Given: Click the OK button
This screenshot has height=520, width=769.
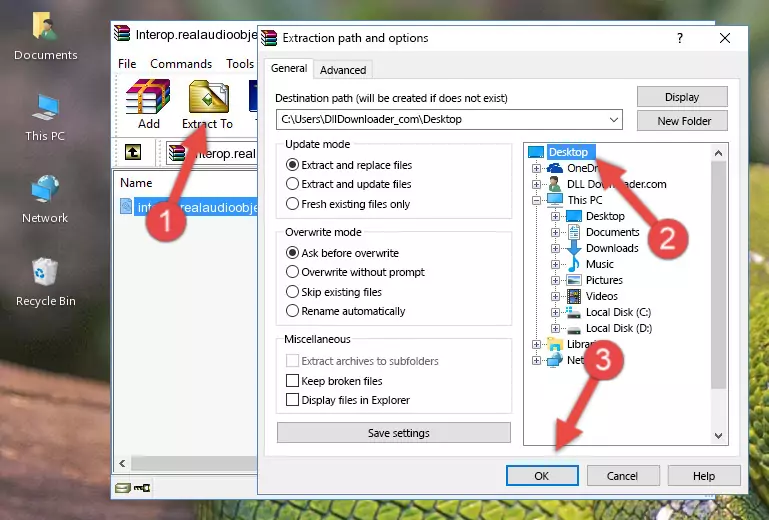Looking at the screenshot, I should [542, 476].
